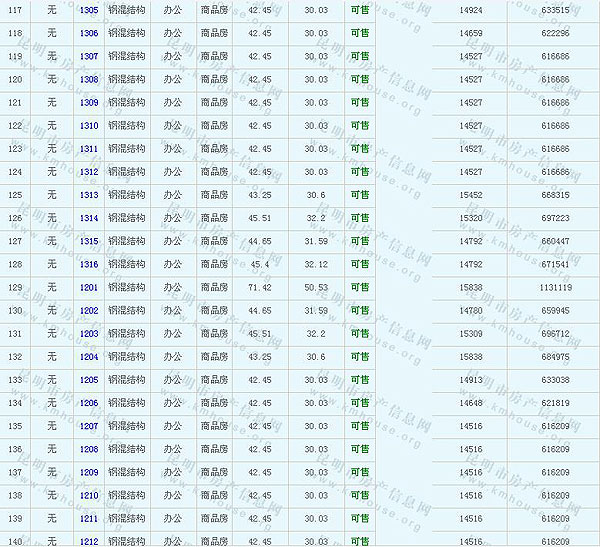Viewport: 600px width, 547px height.
Task: Select room 1205 link
Action: click(x=89, y=380)
